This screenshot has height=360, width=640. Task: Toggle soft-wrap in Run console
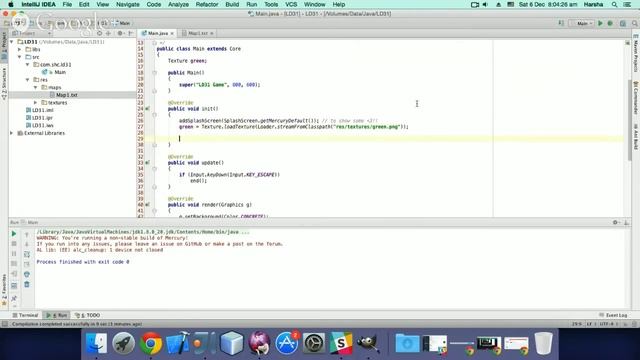(27, 254)
